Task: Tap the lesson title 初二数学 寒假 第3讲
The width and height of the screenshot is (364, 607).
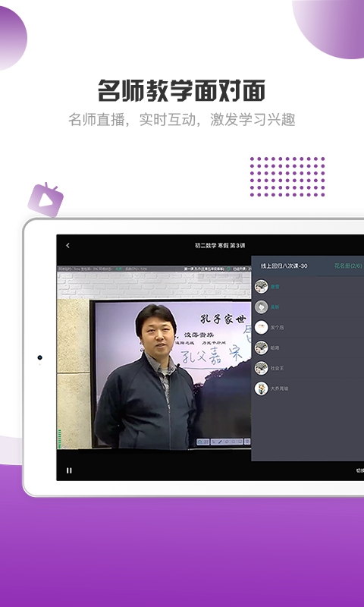Action: tap(220, 245)
